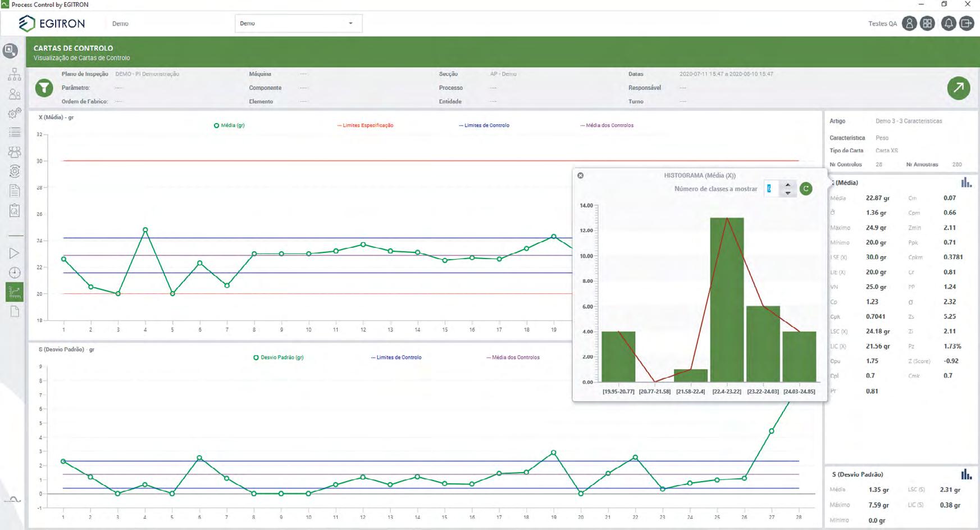
Task: Open the notifications bell icon
Action: click(x=949, y=24)
